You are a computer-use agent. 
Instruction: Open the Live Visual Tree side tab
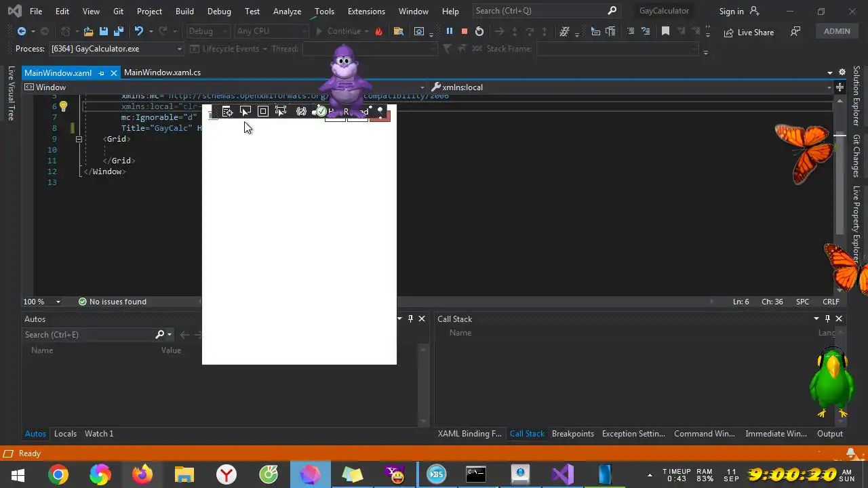11,94
